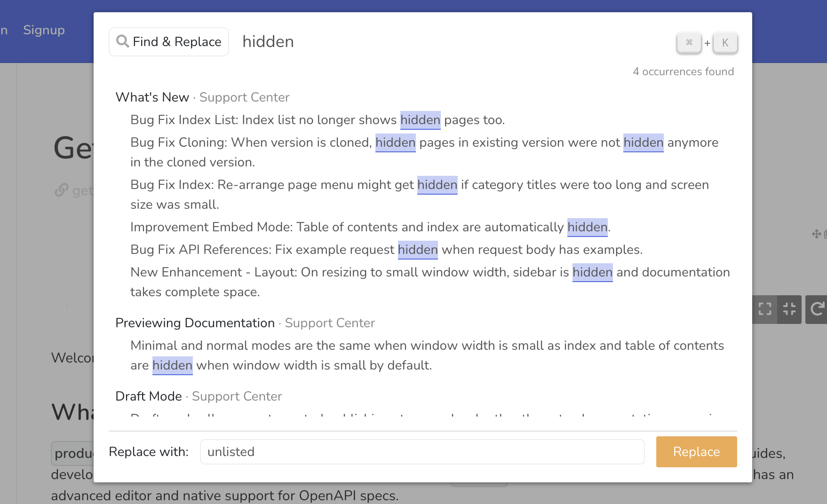Viewport: 827px width, 504px height.
Task: Click the move arrows icon
Action: (x=816, y=234)
